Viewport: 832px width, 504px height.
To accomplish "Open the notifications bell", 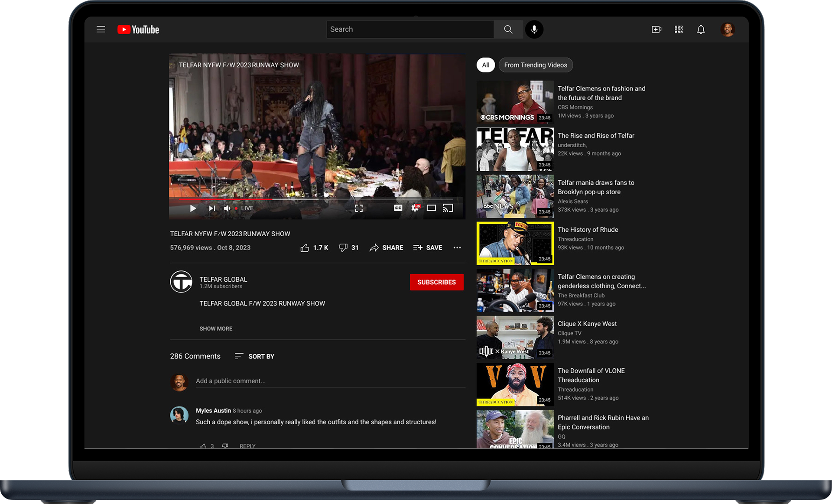I will click(701, 29).
